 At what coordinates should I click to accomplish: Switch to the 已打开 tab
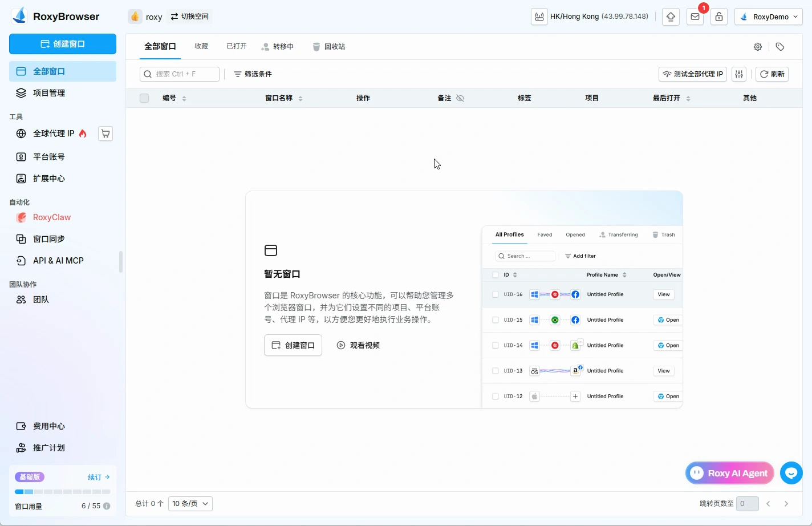point(237,46)
